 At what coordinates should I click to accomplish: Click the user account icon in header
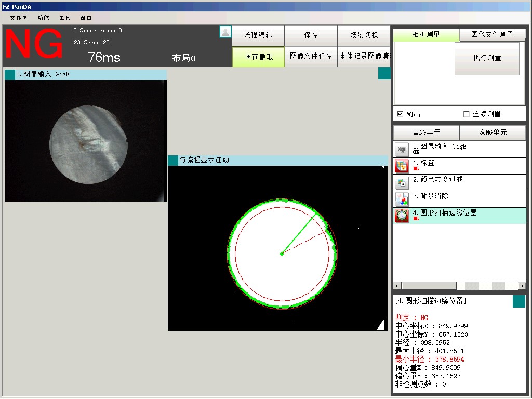point(225,32)
